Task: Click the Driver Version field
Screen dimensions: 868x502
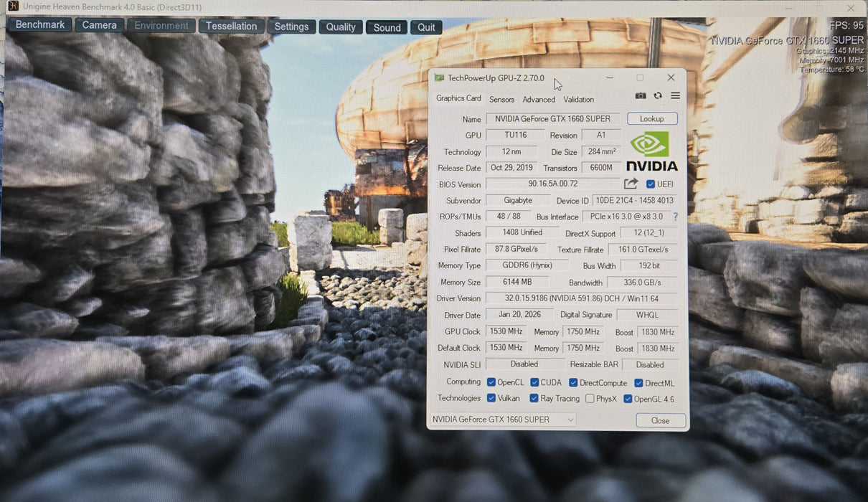Action: pos(582,298)
